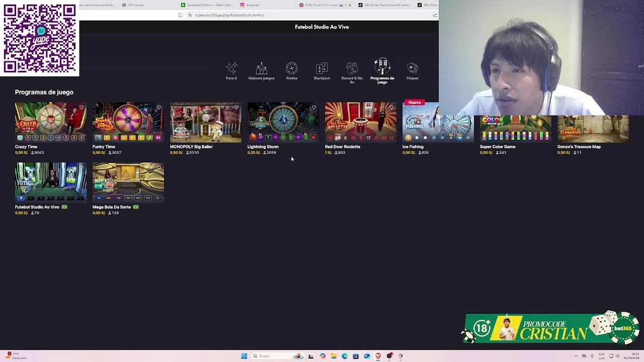This screenshot has height=362, width=644.
Task: Select the Ruleta category icon
Action: (292, 71)
